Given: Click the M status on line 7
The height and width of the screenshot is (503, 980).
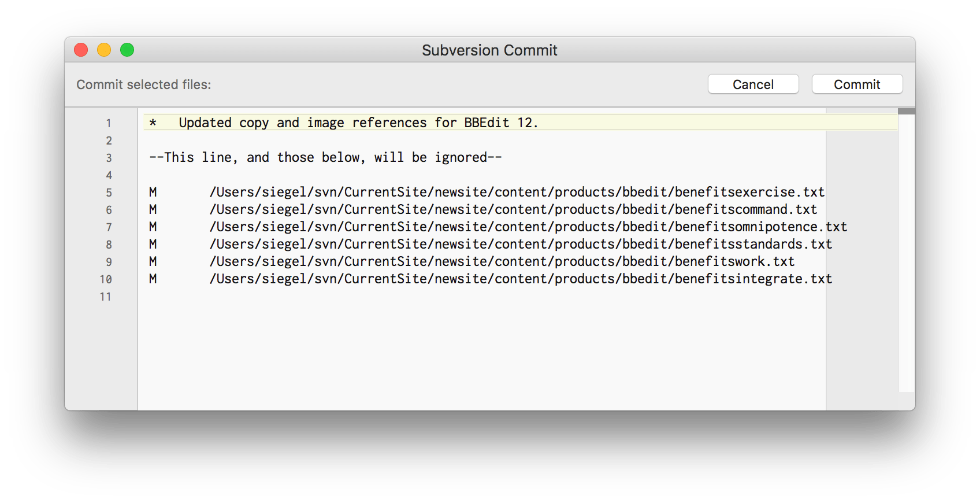Looking at the screenshot, I should 153,227.
